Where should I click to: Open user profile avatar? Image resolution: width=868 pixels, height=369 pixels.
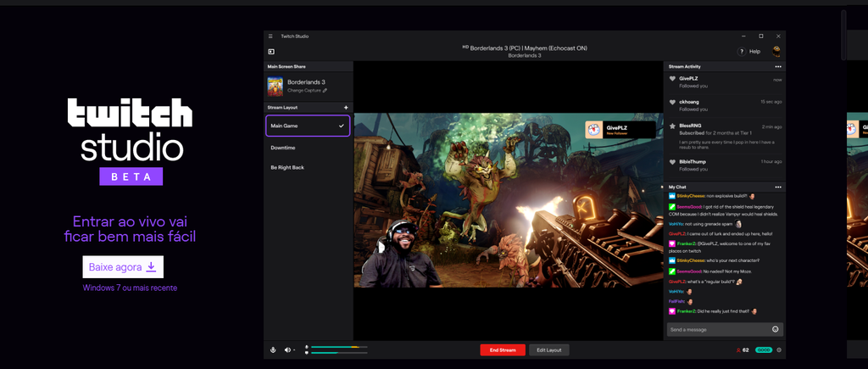[776, 51]
